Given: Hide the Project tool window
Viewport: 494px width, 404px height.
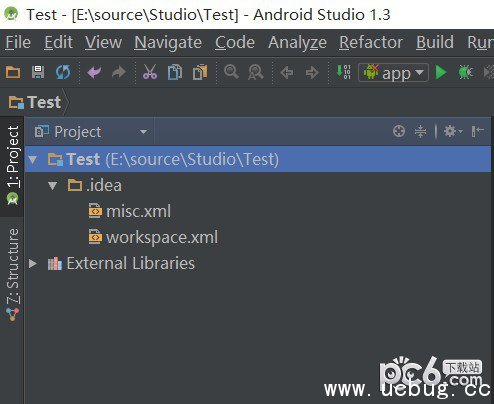Looking at the screenshot, I should [x=477, y=131].
